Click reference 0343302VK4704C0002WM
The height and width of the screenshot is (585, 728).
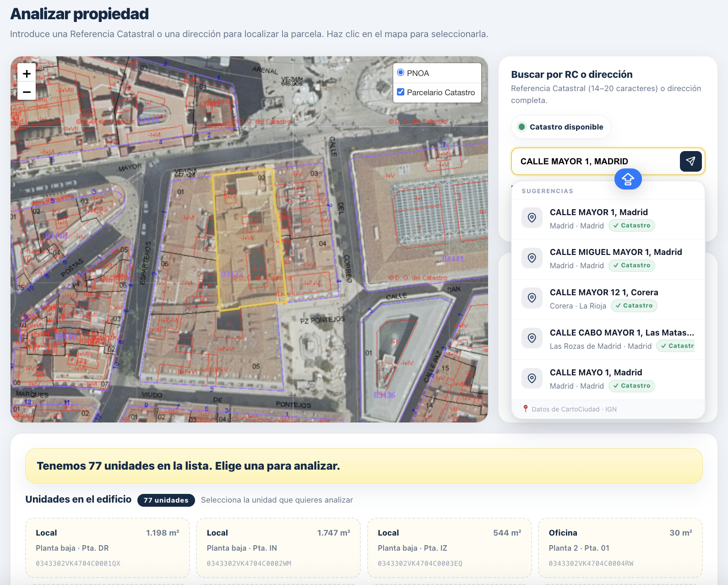pos(249,563)
